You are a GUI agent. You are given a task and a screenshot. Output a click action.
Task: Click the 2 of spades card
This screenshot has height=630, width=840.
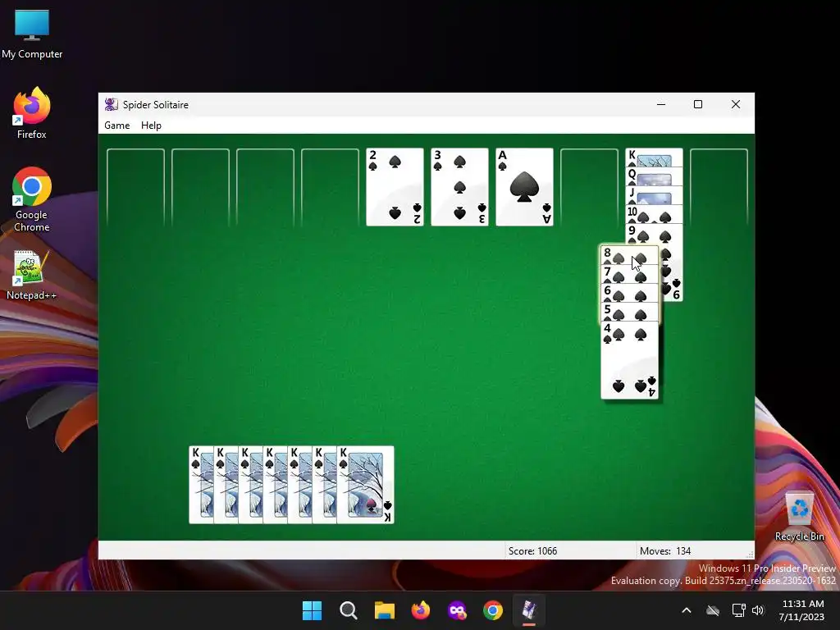click(x=395, y=187)
